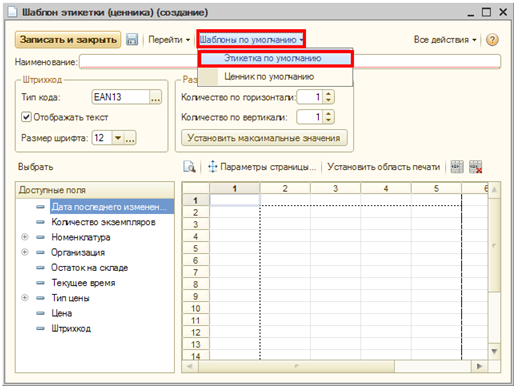Click the ellipsis button next to font size
Screen dimensions: 516x388
(130, 138)
